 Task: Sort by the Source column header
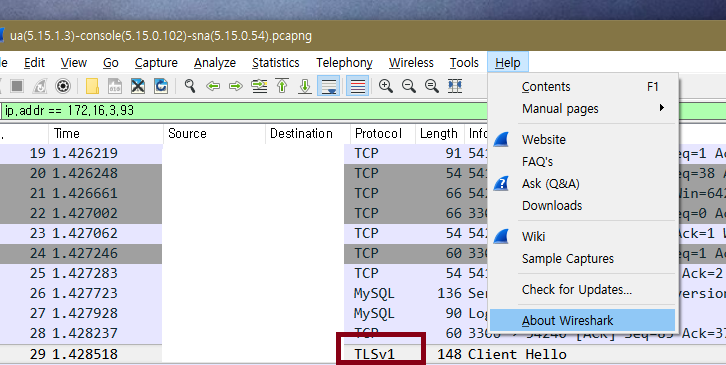point(214,134)
